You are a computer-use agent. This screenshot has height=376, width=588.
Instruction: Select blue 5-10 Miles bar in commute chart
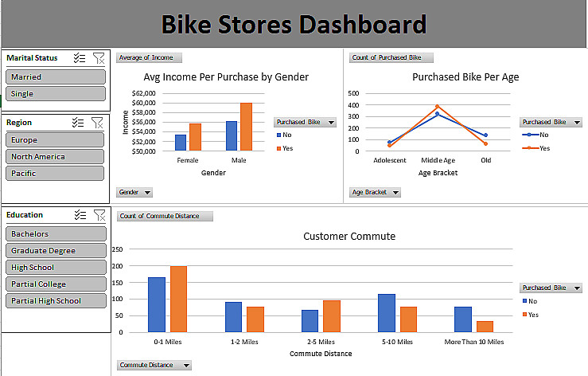387,313
